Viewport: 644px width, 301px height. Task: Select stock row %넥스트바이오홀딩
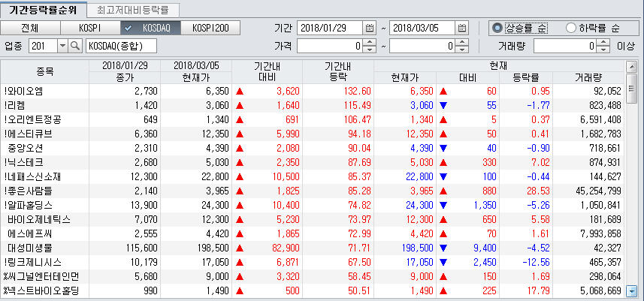pos(312,290)
